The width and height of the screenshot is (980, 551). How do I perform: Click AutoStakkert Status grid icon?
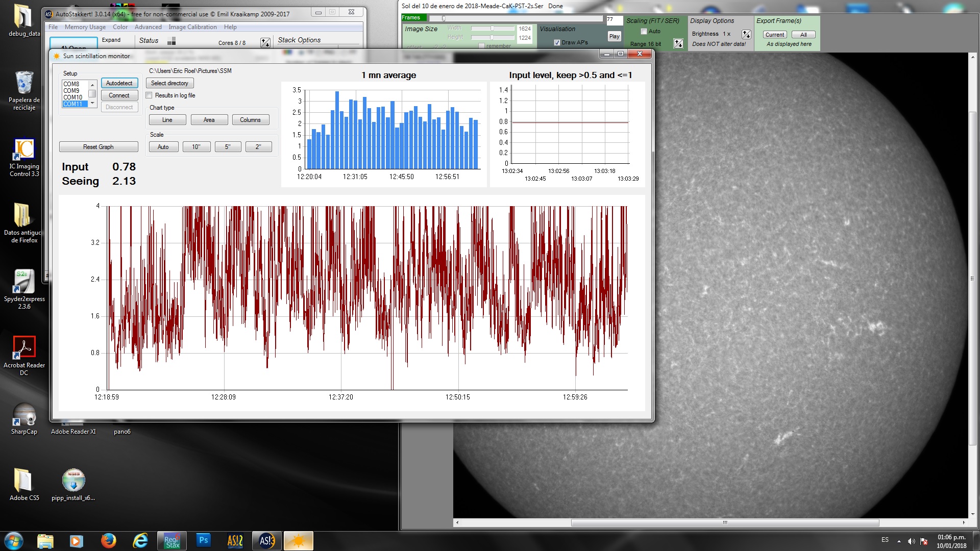coord(171,41)
